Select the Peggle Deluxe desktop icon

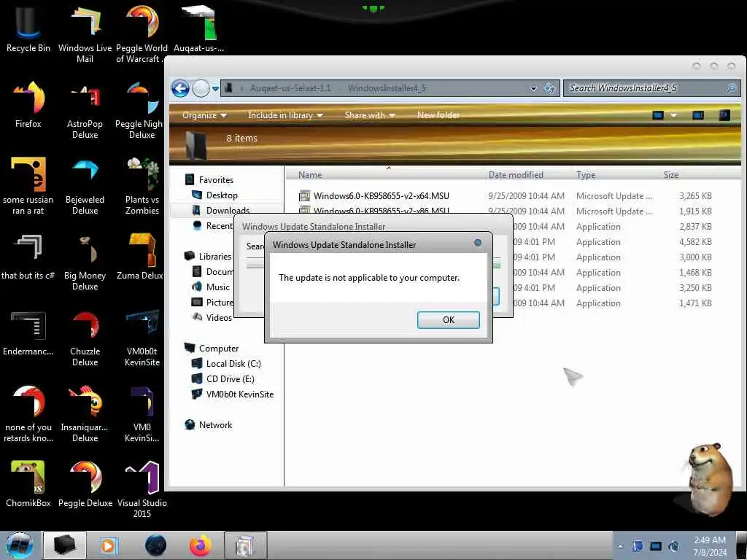click(x=85, y=484)
